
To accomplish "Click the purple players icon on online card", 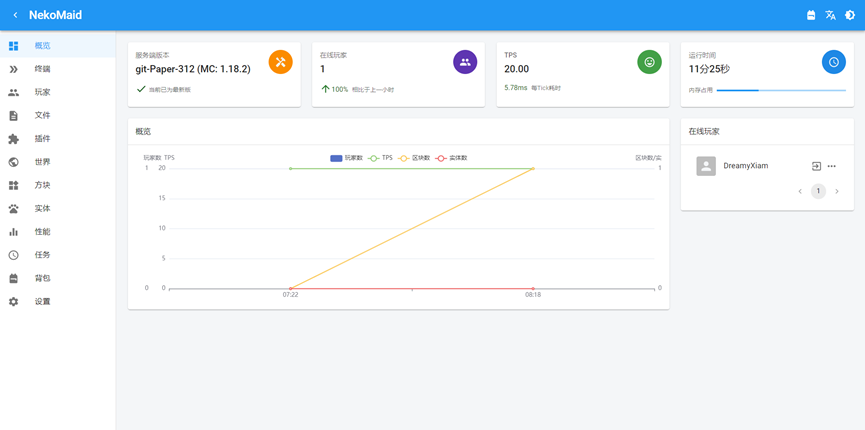I will point(465,62).
